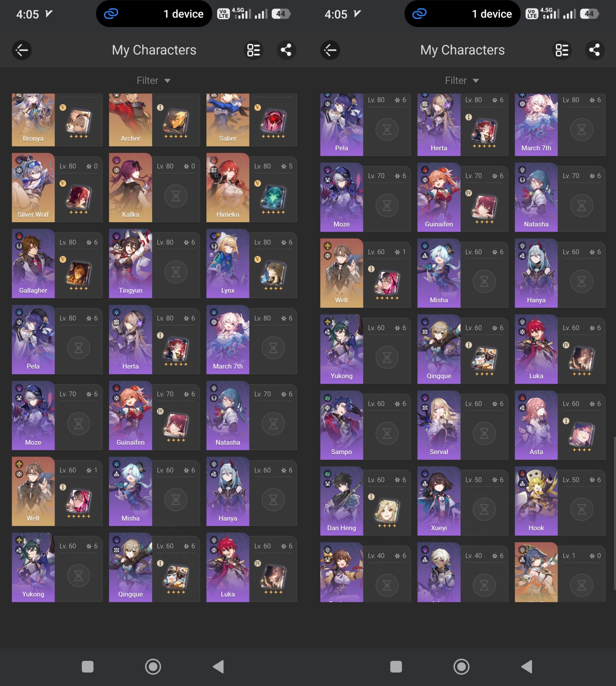The width and height of the screenshot is (616, 686).
Task: Select the Hook character portrait
Action: (x=536, y=501)
